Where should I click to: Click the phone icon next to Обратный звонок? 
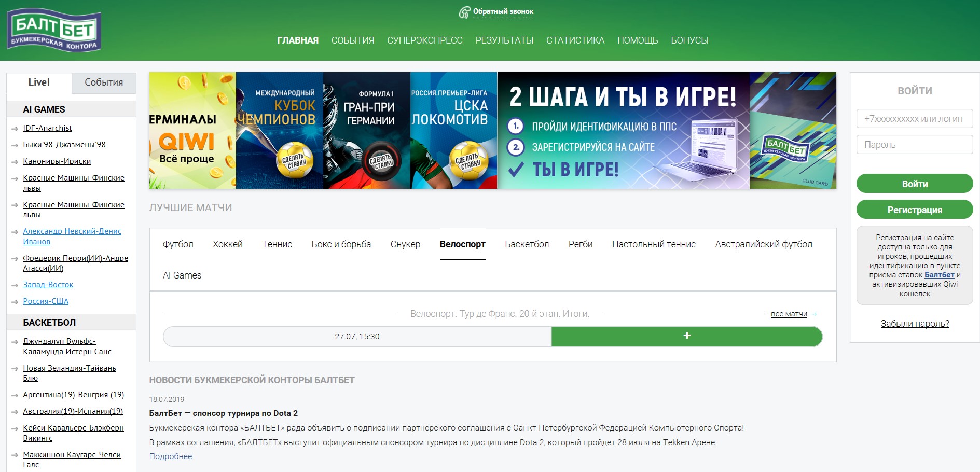coord(464,11)
